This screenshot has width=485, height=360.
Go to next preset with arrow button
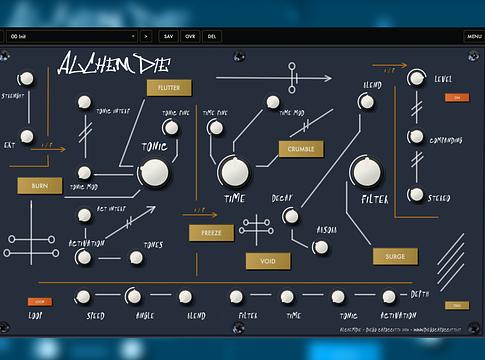coord(146,36)
